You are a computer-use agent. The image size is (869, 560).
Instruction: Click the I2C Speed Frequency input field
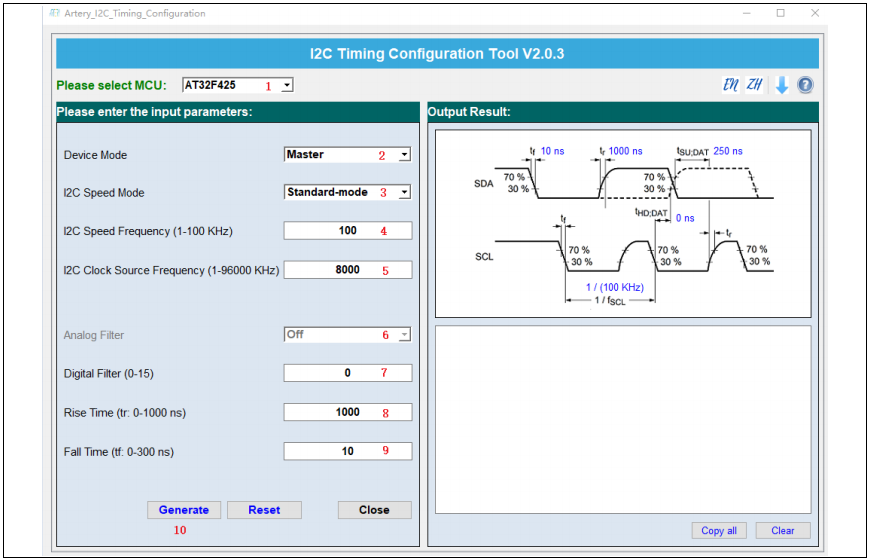[347, 231]
